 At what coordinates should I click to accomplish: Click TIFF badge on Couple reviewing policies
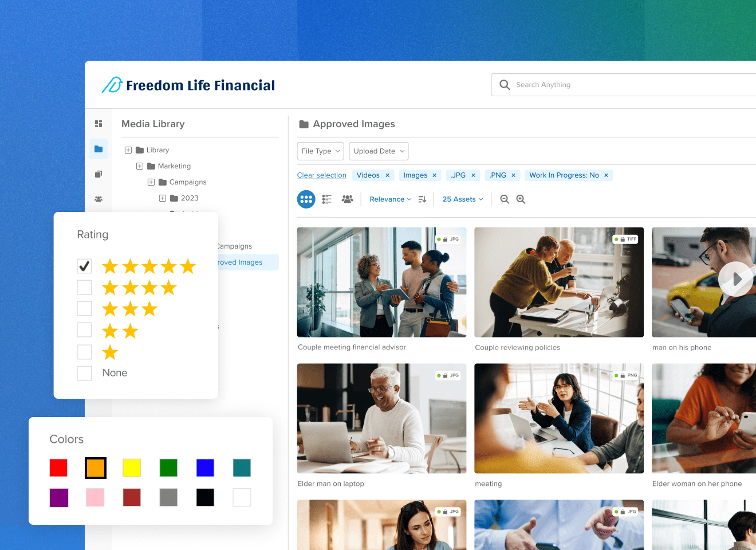pyautogui.click(x=625, y=239)
